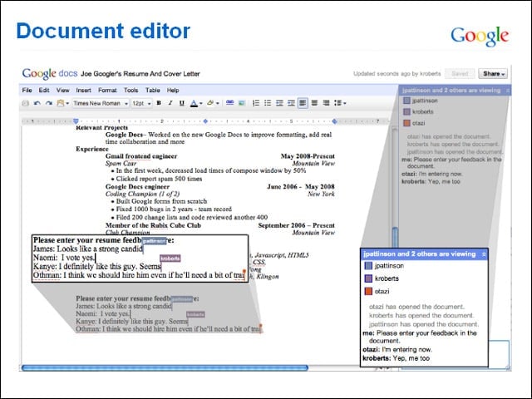The width and height of the screenshot is (532, 399).
Task: Click the 'Experience' heading in the document
Action: tap(92, 149)
